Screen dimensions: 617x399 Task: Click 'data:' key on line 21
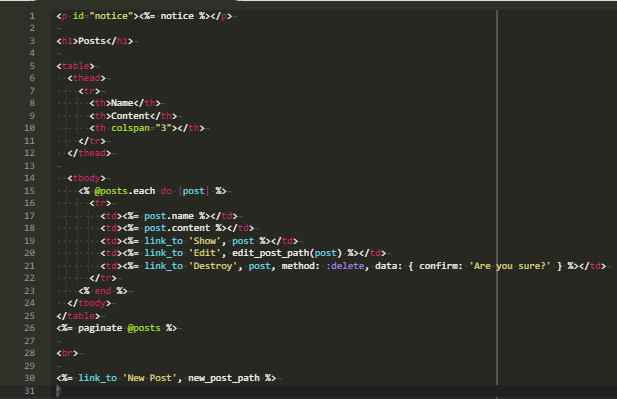pyautogui.click(x=388, y=266)
